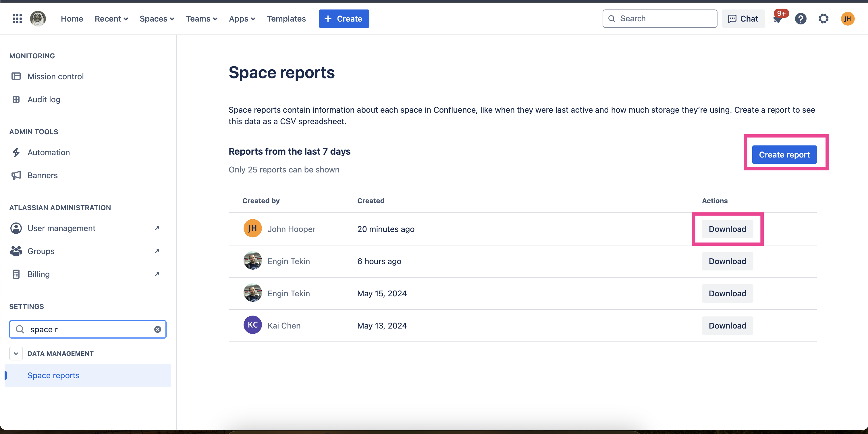Open Groups external link arrow
Screen dimensions: 868x434
click(x=157, y=251)
